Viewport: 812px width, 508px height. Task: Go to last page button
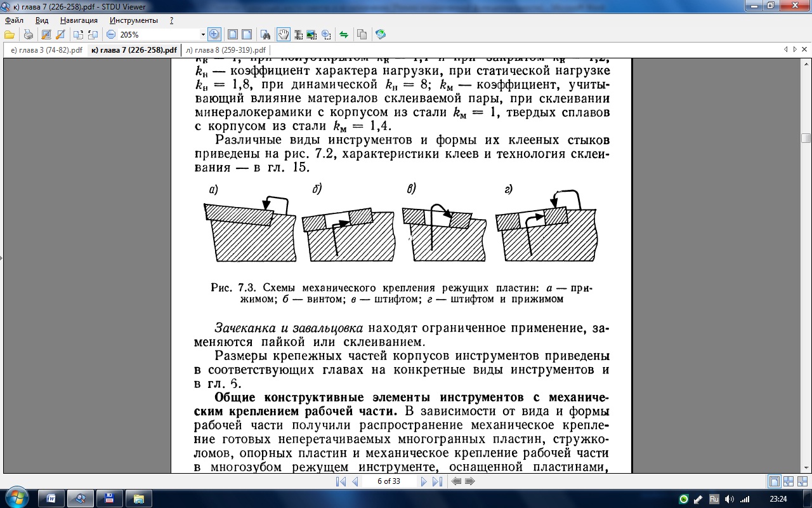click(x=437, y=481)
